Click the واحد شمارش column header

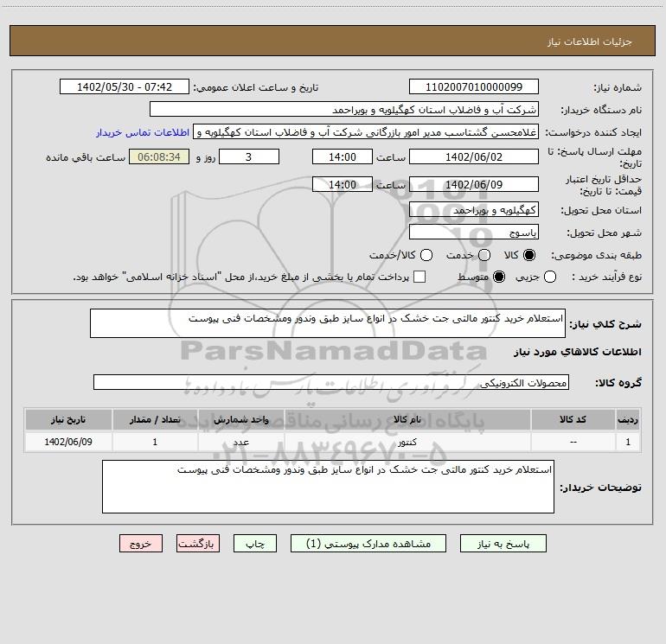240,419
